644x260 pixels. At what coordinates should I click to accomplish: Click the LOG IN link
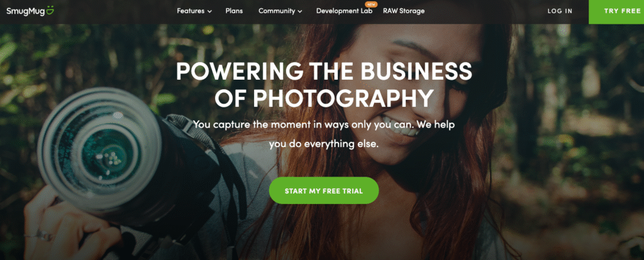[x=560, y=11]
